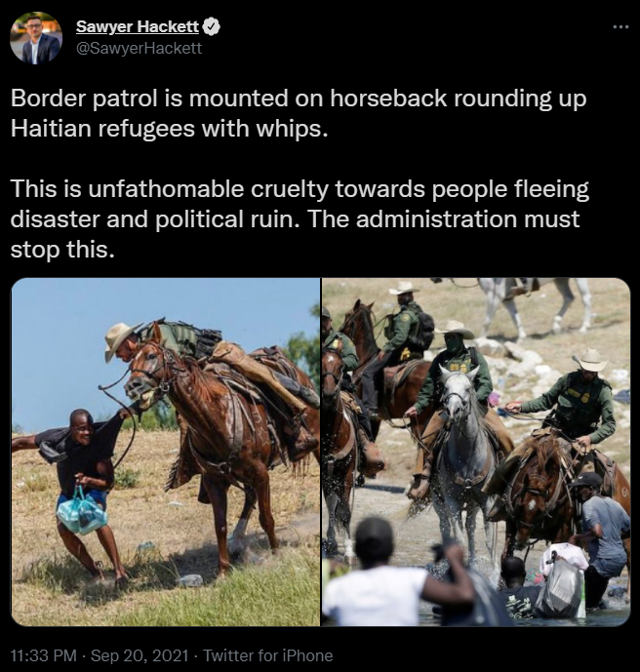Click the paragraph starting "This is unfathomable cruelty"

[300, 218]
